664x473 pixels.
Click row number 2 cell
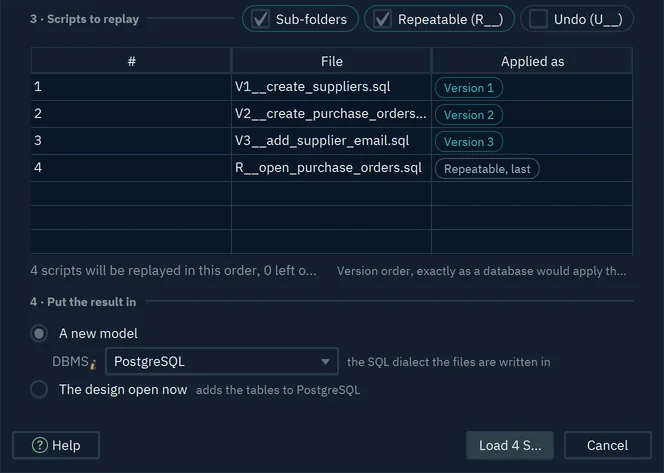pyautogui.click(x=131, y=114)
